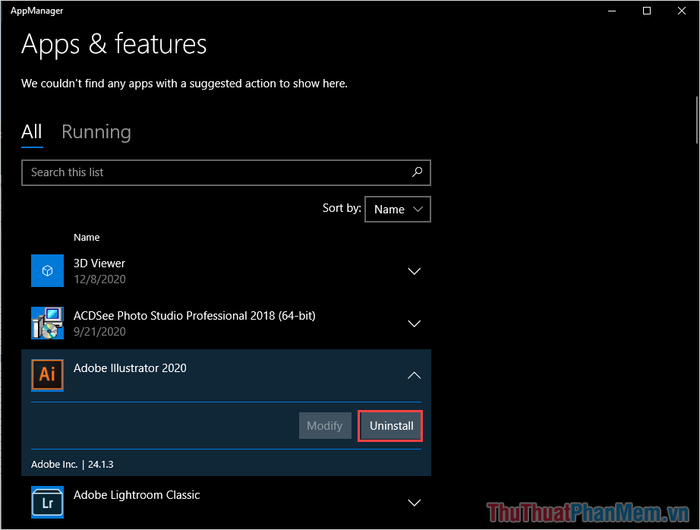Open the Sort by Name dropdown
This screenshot has width=700, height=530.
click(398, 209)
